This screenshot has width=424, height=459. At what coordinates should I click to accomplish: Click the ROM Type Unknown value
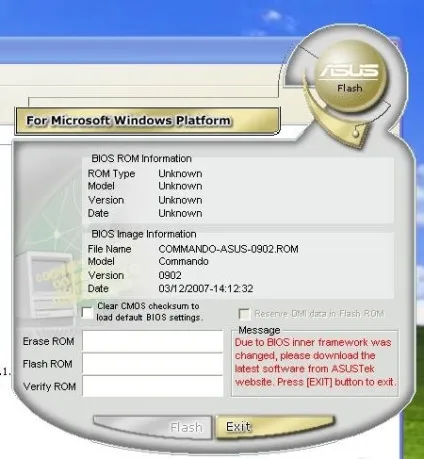180,174
